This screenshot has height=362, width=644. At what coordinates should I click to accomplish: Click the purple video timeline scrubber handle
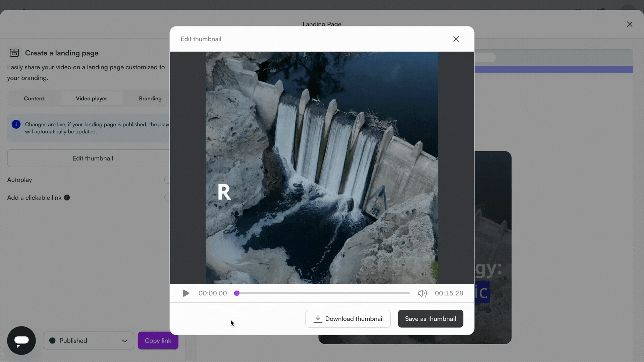pos(237,293)
